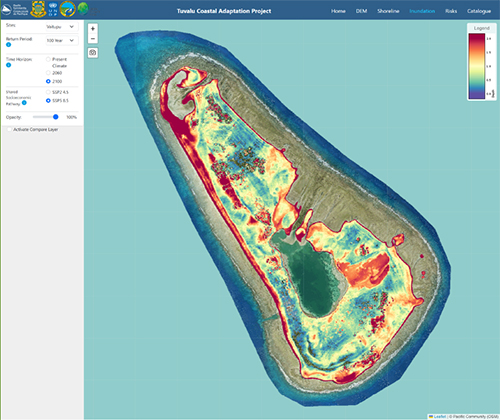The image size is (500, 420).
Task: Open the Return Period dropdown
Action: click(x=62, y=40)
